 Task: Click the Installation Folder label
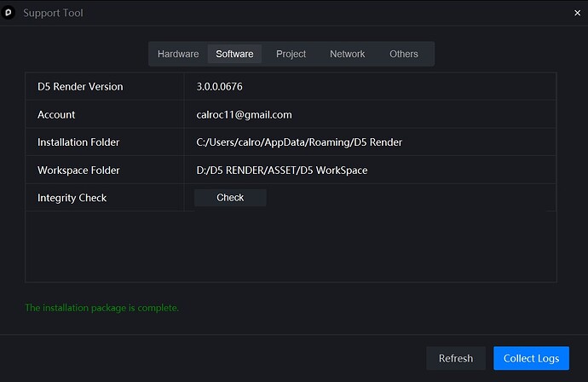[x=78, y=142]
